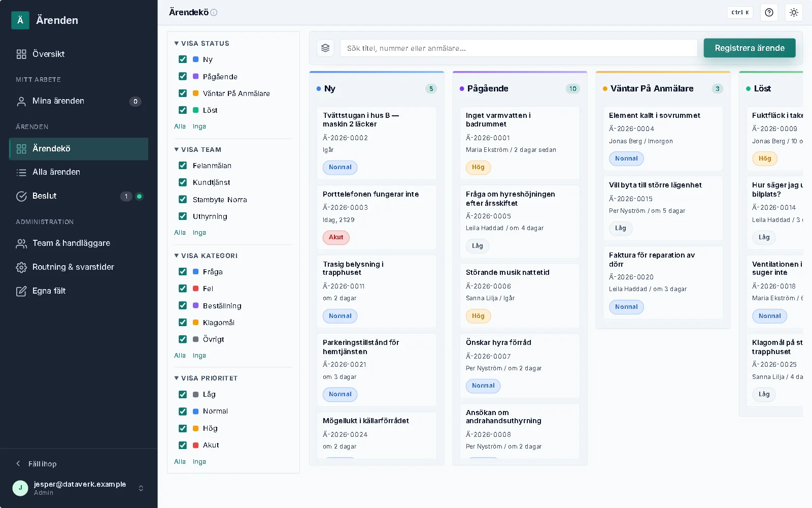Open Översikt in the sidebar

79,54
